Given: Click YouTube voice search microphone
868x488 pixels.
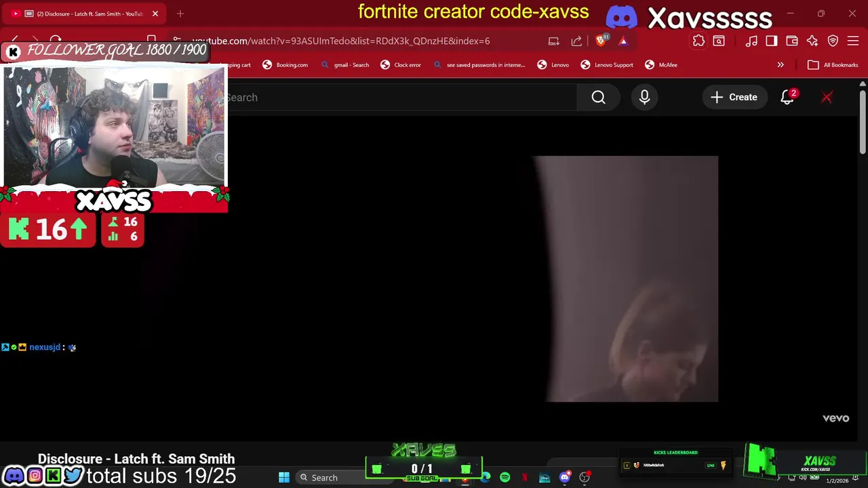Looking at the screenshot, I should click(x=644, y=97).
